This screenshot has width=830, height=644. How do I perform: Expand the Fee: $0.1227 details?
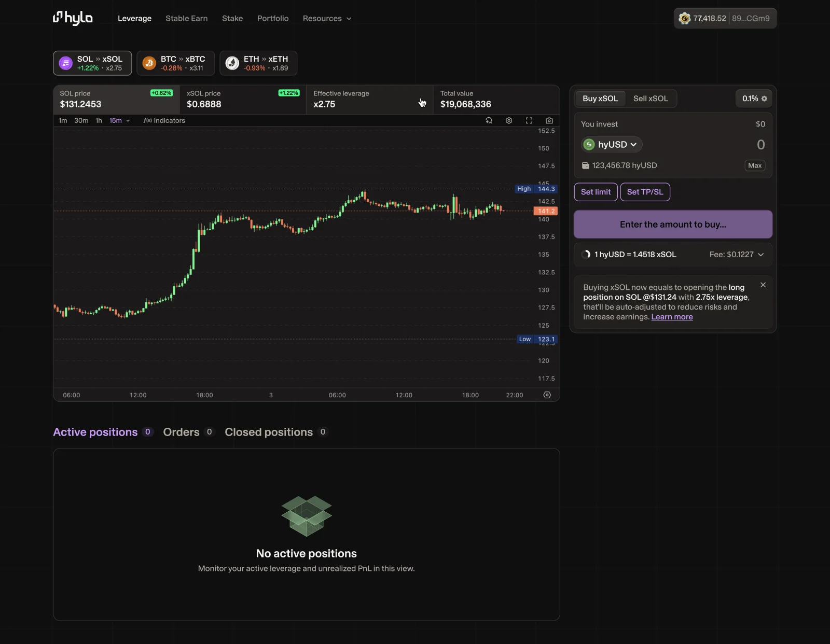[737, 255]
